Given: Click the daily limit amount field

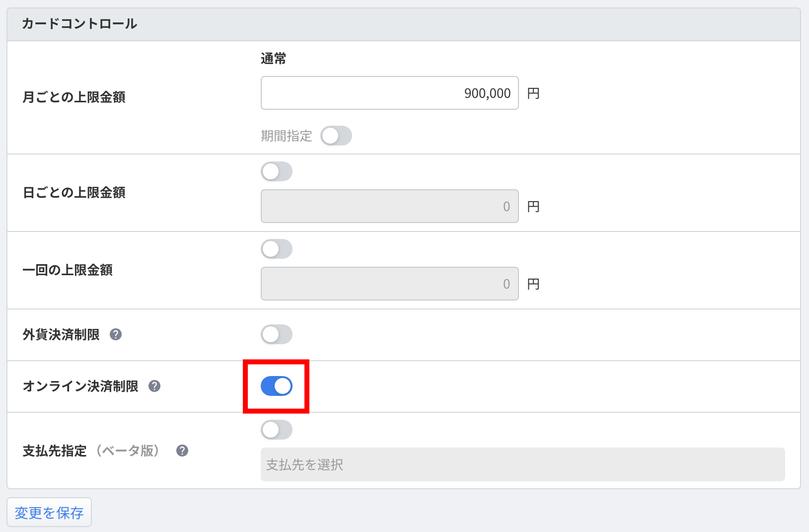Looking at the screenshot, I should pos(389,206).
